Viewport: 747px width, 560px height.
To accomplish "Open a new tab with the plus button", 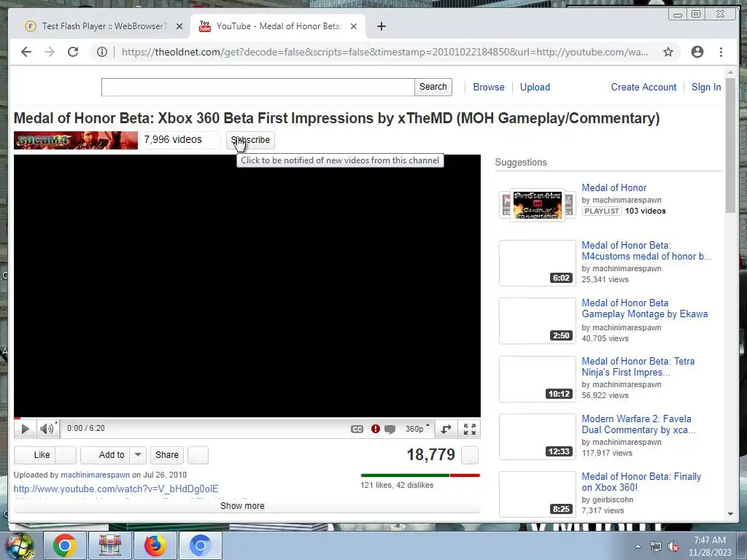I will tap(381, 26).
